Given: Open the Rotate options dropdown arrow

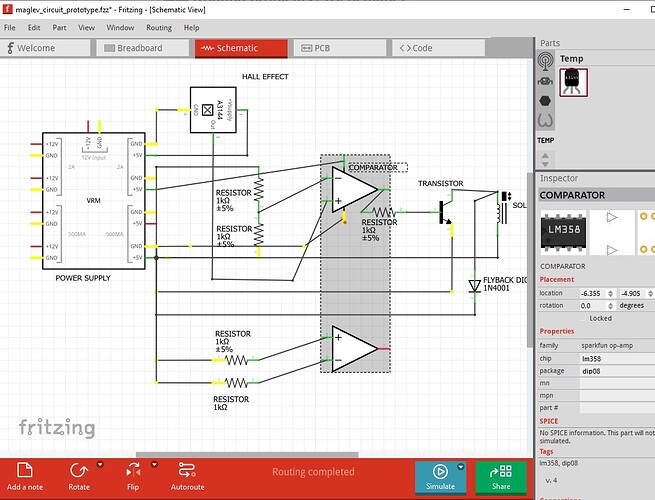Looking at the screenshot, I should tap(100, 464).
